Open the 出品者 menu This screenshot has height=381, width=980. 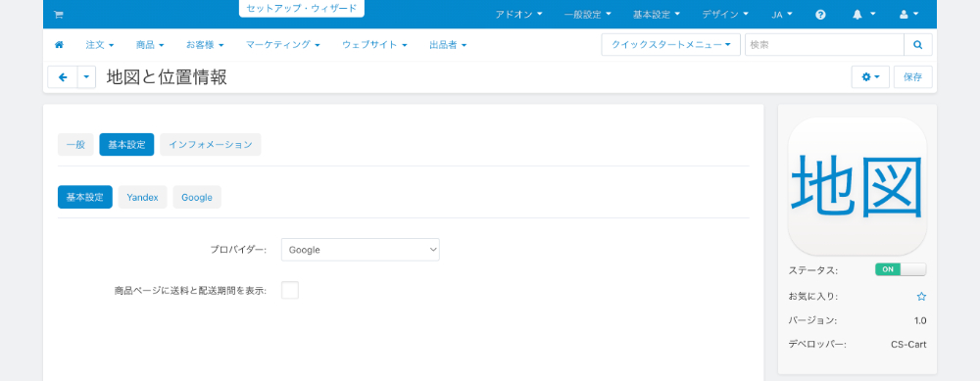tap(448, 45)
